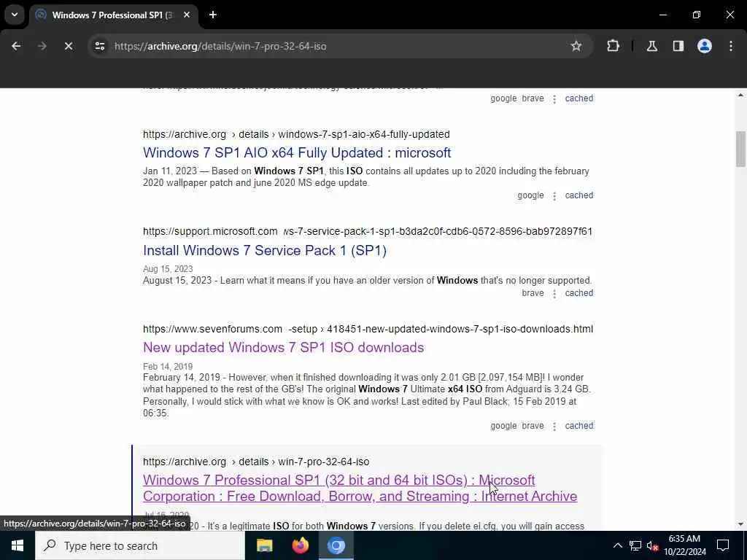747x560 pixels.
Task: Expand the tab search dropdown
Action: coord(15,15)
